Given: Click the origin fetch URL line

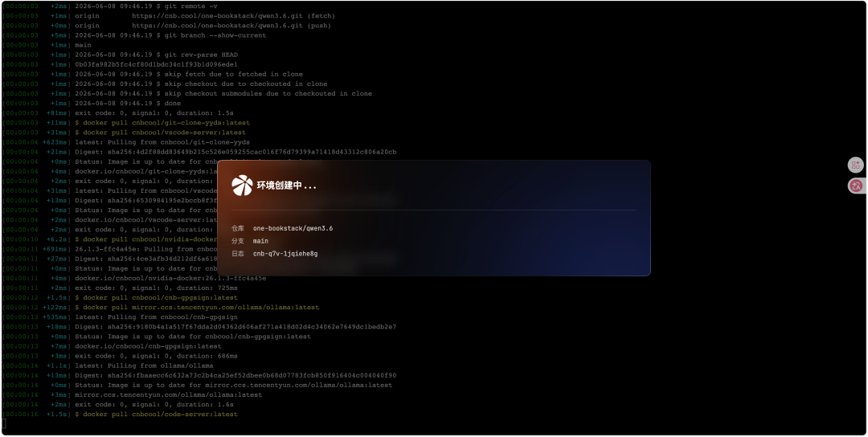Looking at the screenshot, I should coord(205,16).
